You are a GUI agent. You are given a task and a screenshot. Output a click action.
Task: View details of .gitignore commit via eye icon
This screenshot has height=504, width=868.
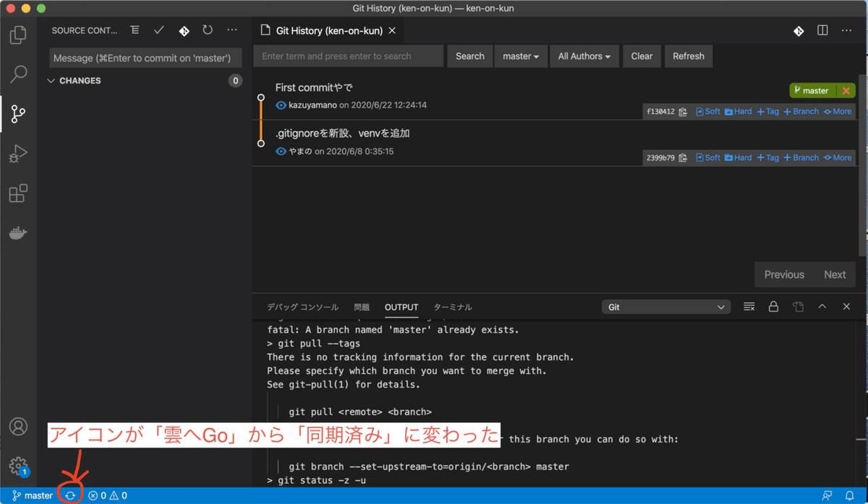(281, 151)
